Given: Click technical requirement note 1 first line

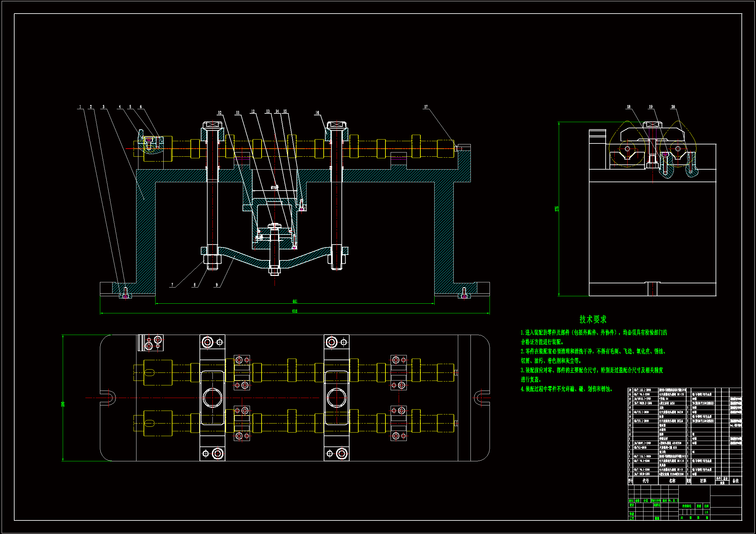Looking at the screenshot, I should [594, 333].
